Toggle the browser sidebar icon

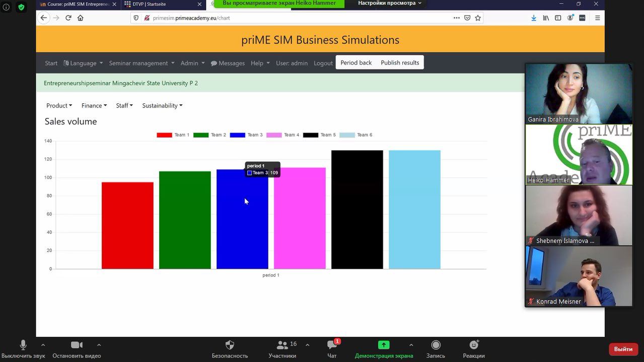click(x=558, y=18)
